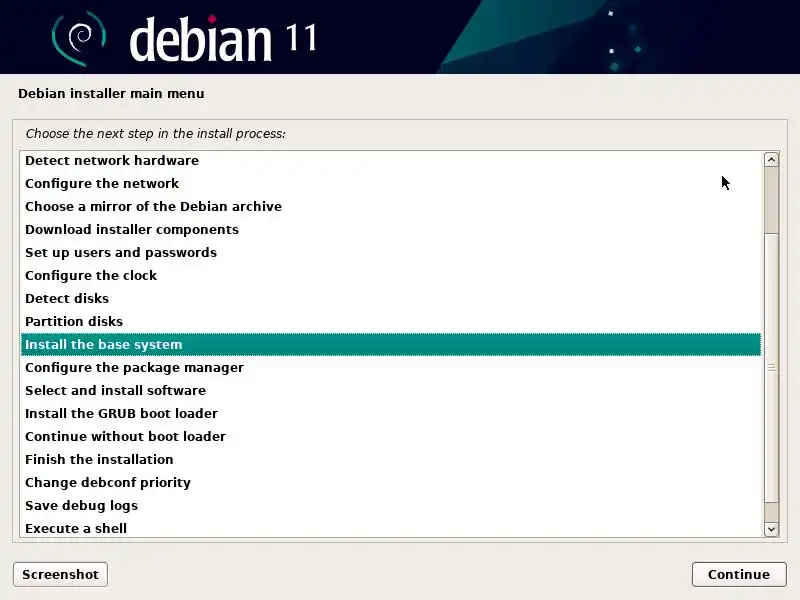This screenshot has width=800, height=600.
Task: Select Install the GRUB boot loader
Action: pos(391,413)
